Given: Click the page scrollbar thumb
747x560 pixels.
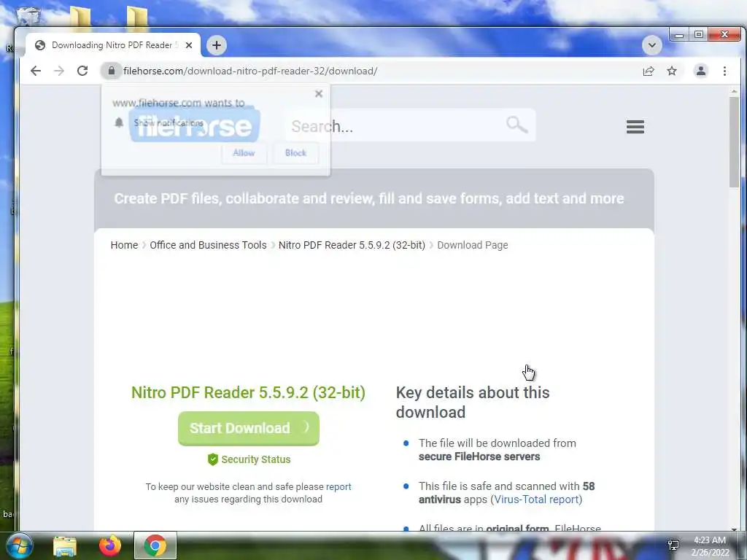Looking at the screenshot, I should pos(734,142).
